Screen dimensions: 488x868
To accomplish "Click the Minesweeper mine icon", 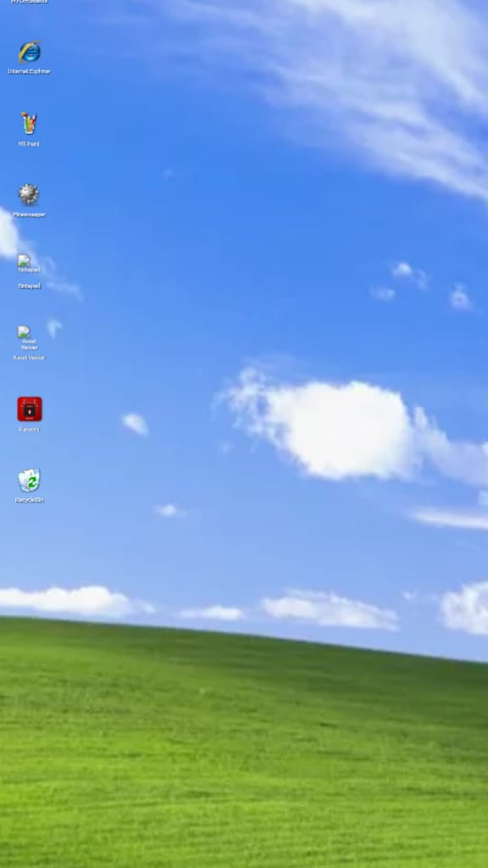I will point(29,194).
